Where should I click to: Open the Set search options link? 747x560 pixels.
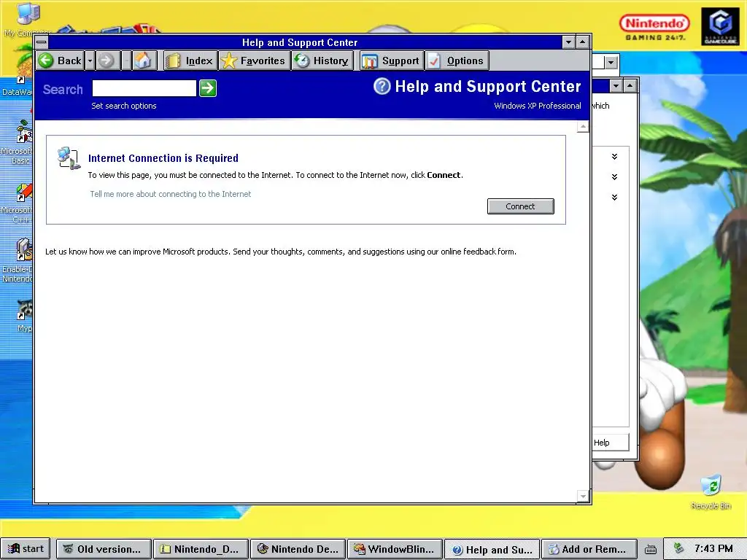click(124, 106)
